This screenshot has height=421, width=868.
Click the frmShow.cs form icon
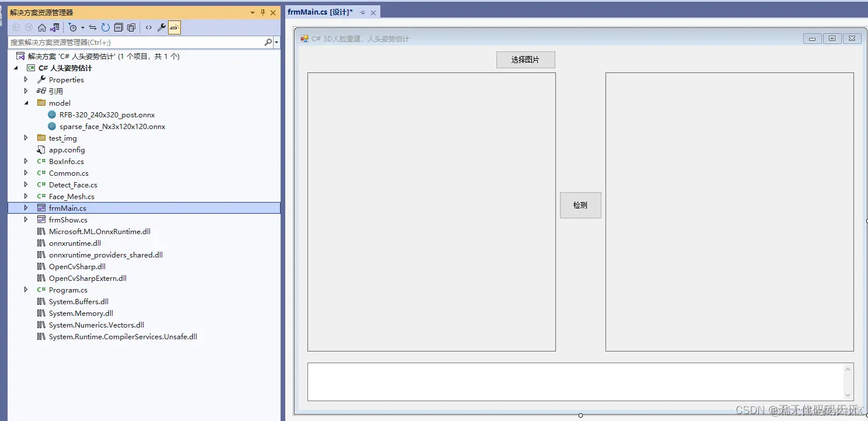(41, 220)
